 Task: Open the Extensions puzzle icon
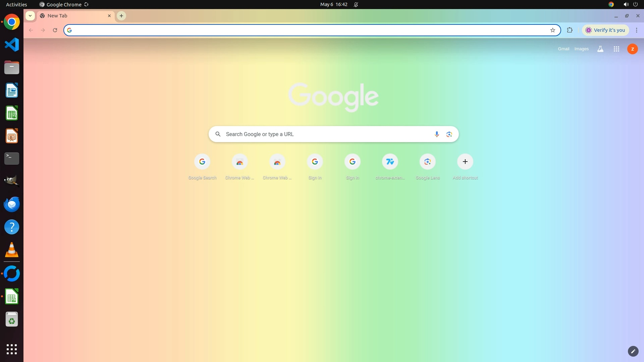(x=570, y=30)
